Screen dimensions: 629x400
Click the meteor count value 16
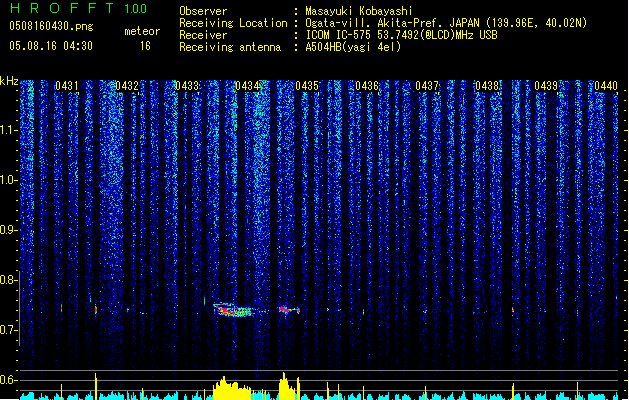[145, 46]
